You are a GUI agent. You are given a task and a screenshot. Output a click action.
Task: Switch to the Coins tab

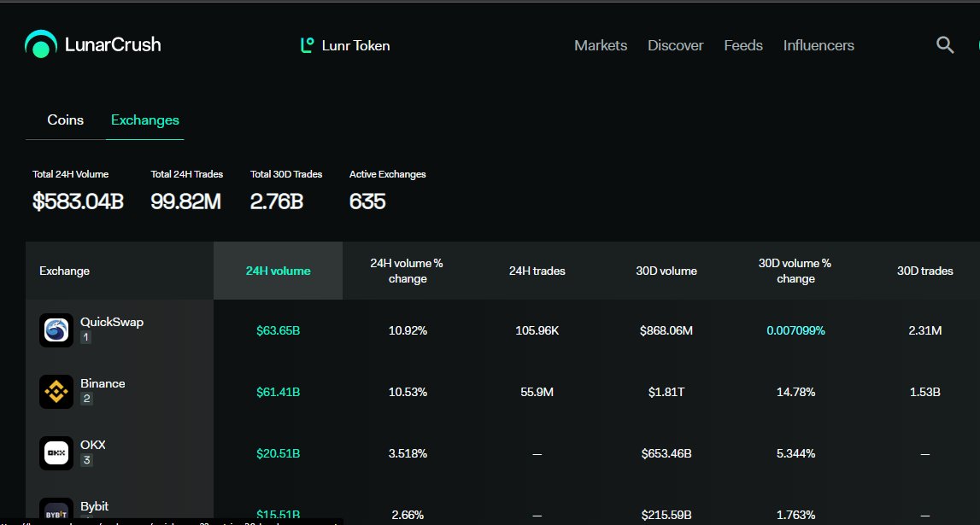(x=66, y=120)
